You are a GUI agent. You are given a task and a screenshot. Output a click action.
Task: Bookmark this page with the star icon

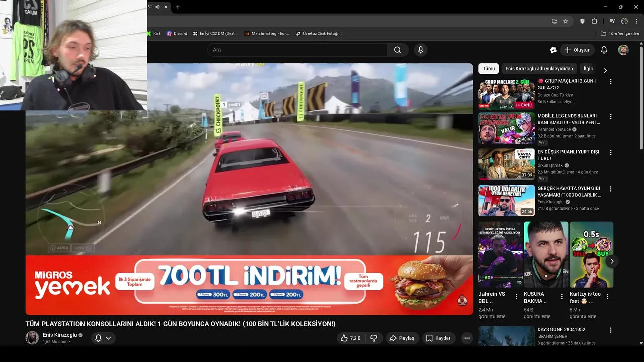[x=566, y=21]
